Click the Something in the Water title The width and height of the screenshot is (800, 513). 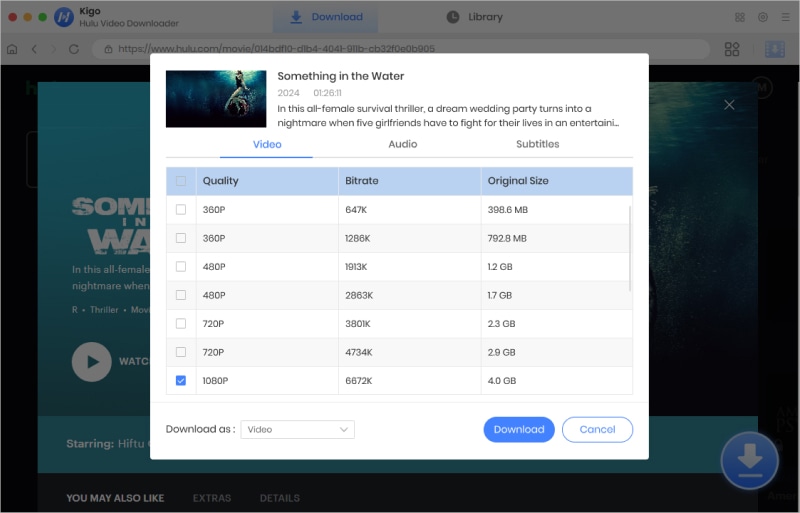[341, 76]
